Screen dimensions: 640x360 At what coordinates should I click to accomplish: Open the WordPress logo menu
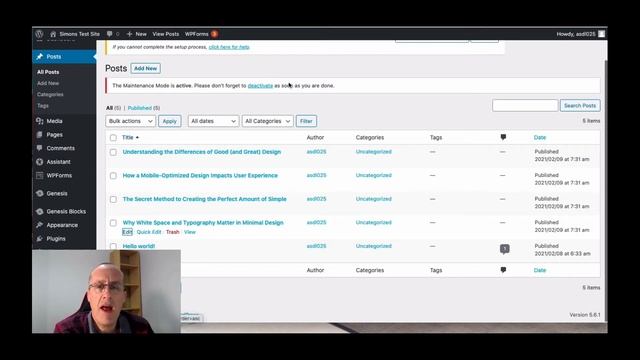tap(39, 34)
